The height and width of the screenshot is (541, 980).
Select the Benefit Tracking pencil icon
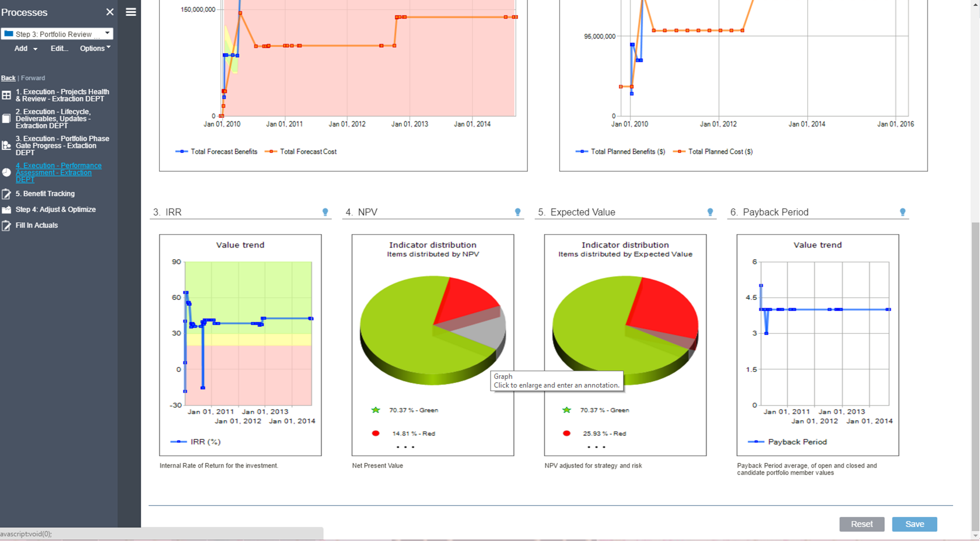click(6, 193)
